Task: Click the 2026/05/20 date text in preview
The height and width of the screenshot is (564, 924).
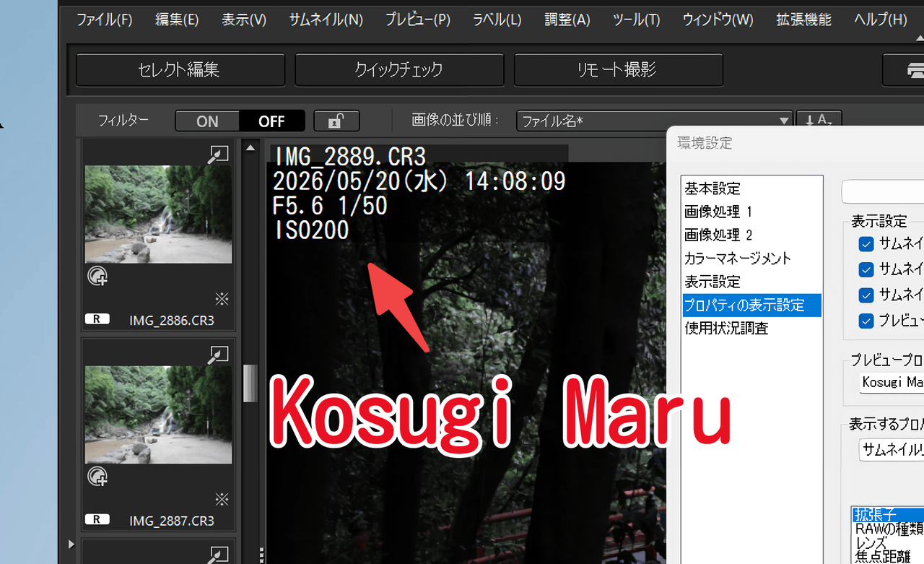Action: pyautogui.click(x=419, y=181)
